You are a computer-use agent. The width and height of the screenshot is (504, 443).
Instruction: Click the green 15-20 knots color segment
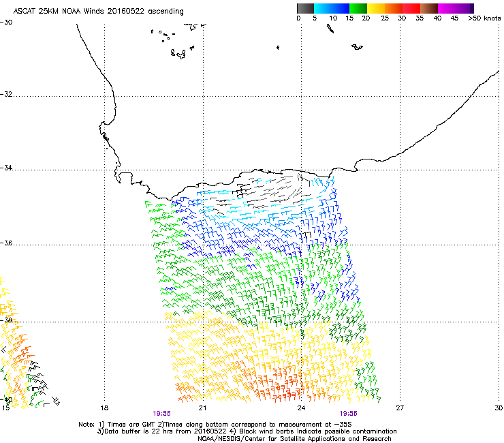pyautogui.click(x=358, y=8)
